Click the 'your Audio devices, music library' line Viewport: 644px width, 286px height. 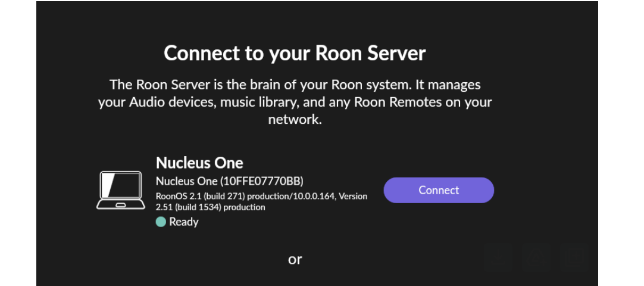tap(198, 102)
